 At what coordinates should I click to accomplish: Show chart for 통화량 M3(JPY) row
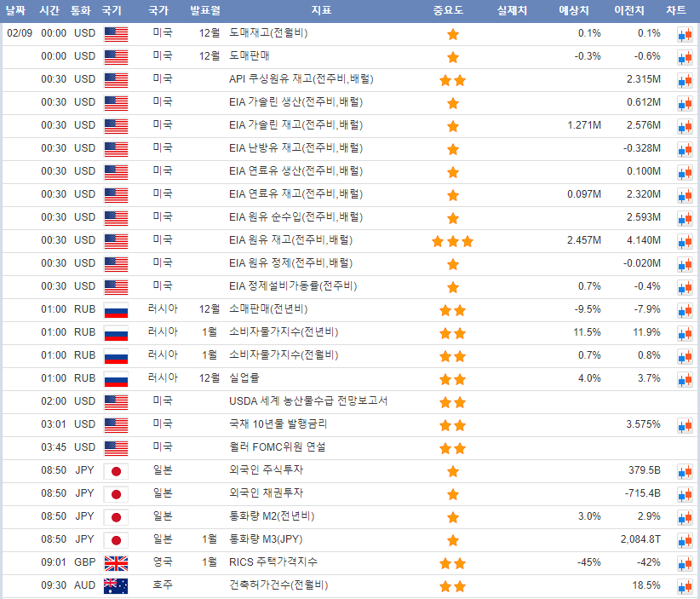point(685,540)
